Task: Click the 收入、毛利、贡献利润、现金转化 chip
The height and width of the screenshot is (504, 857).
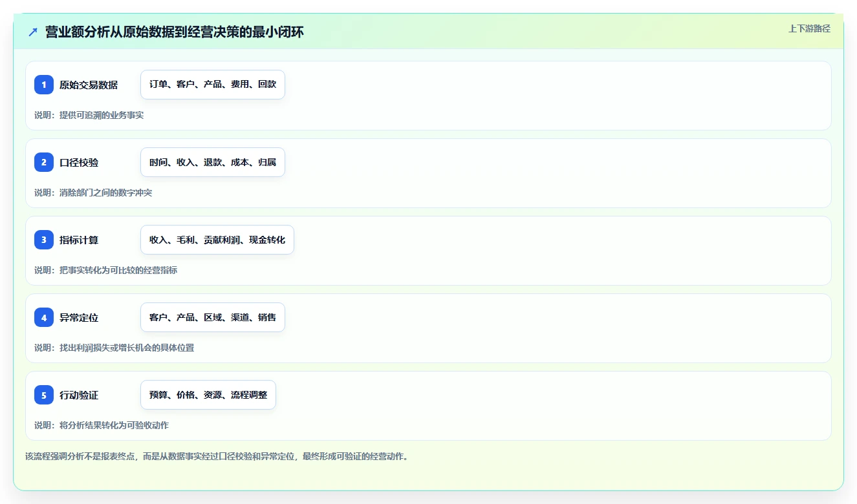Action: (x=217, y=240)
